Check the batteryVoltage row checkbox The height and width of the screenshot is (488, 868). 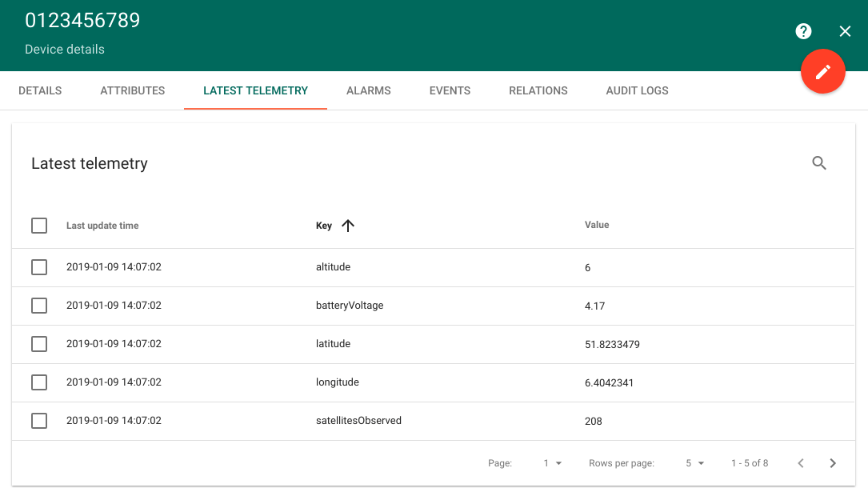coord(39,306)
